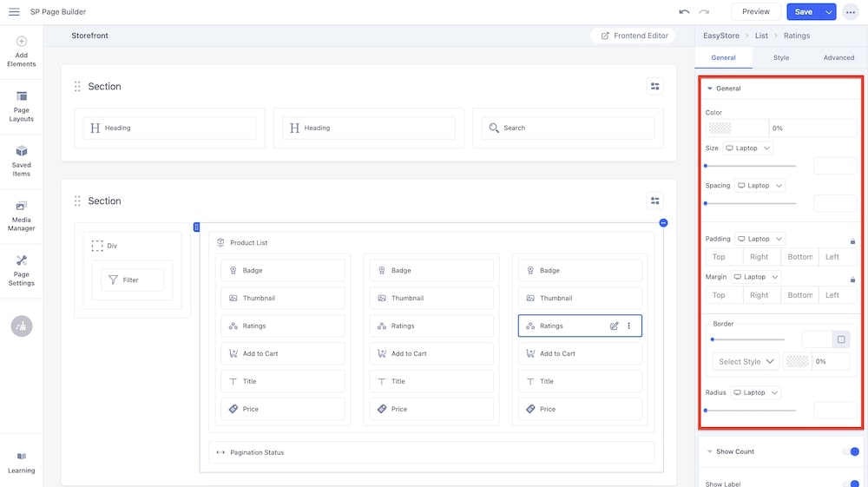Open the border Select Style dropdown
The height and width of the screenshot is (487, 868).
coord(746,361)
